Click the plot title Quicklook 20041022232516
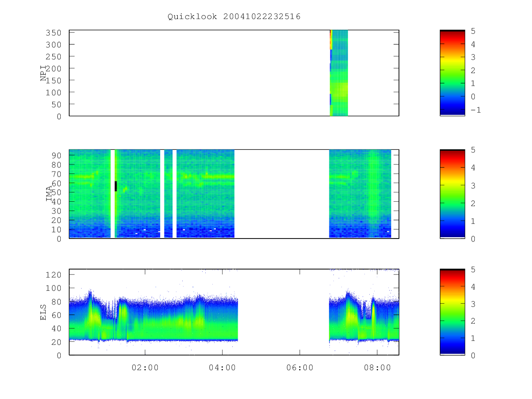Image resolution: width=532 pixels, height=399 pixels. (234, 17)
